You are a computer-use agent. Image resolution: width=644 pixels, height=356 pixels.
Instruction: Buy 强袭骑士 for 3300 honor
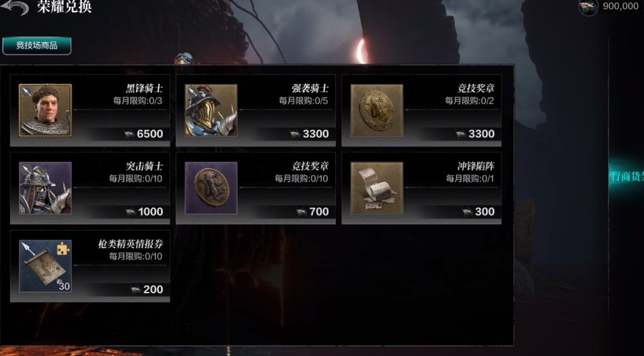pyautogui.click(x=309, y=134)
